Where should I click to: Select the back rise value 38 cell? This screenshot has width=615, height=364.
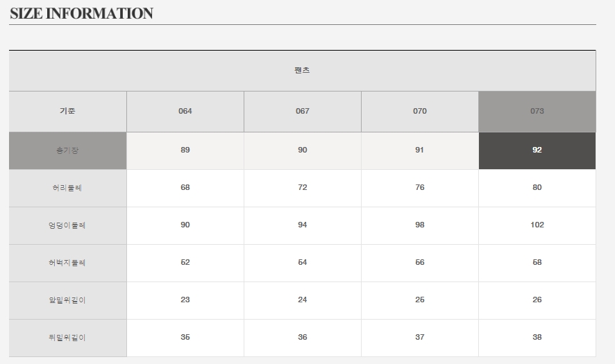pyautogui.click(x=537, y=338)
